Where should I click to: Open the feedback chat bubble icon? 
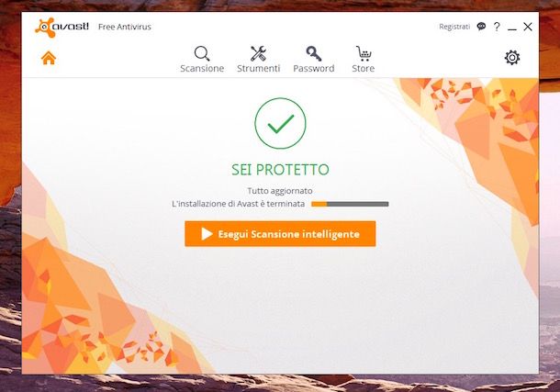pos(481,27)
